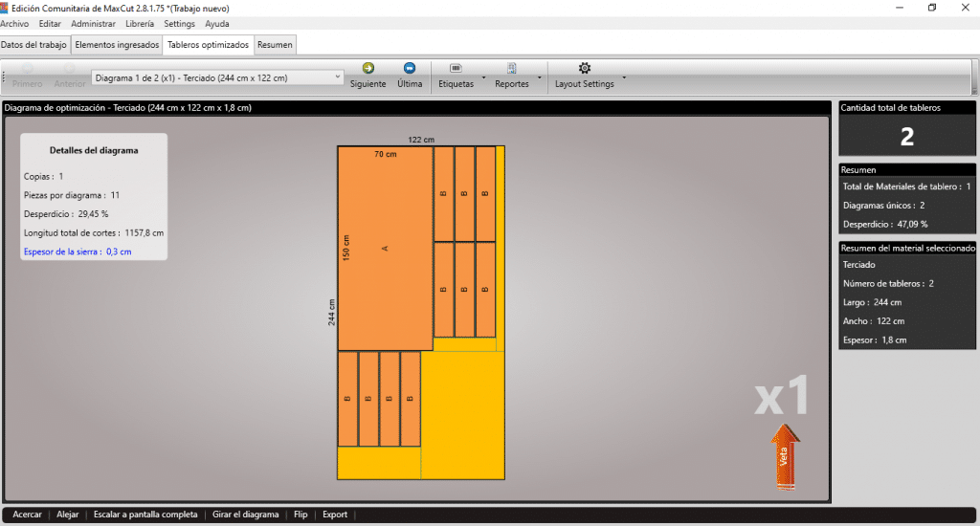This screenshot has height=526, width=980.
Task: Click Espesor: 1,8 cm text
Action: (875, 340)
